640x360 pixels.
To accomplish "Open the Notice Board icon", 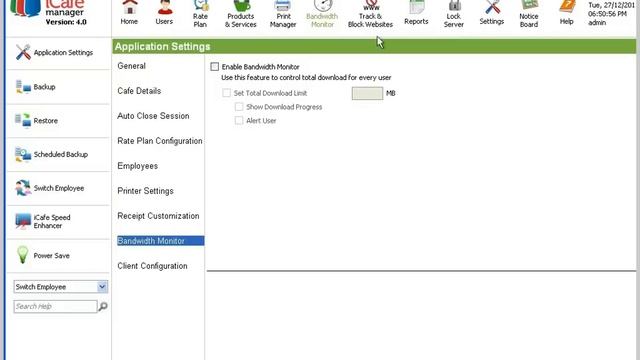I will (x=529, y=13).
